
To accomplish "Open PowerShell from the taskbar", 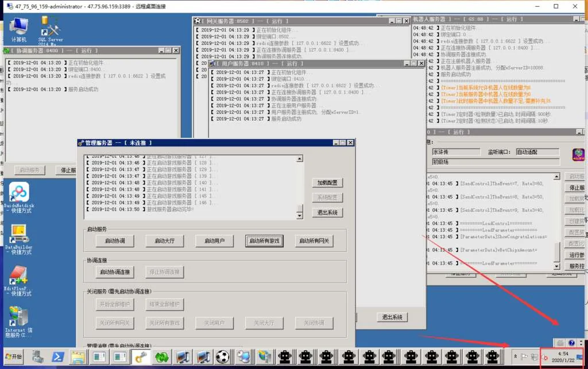I will click(58, 357).
